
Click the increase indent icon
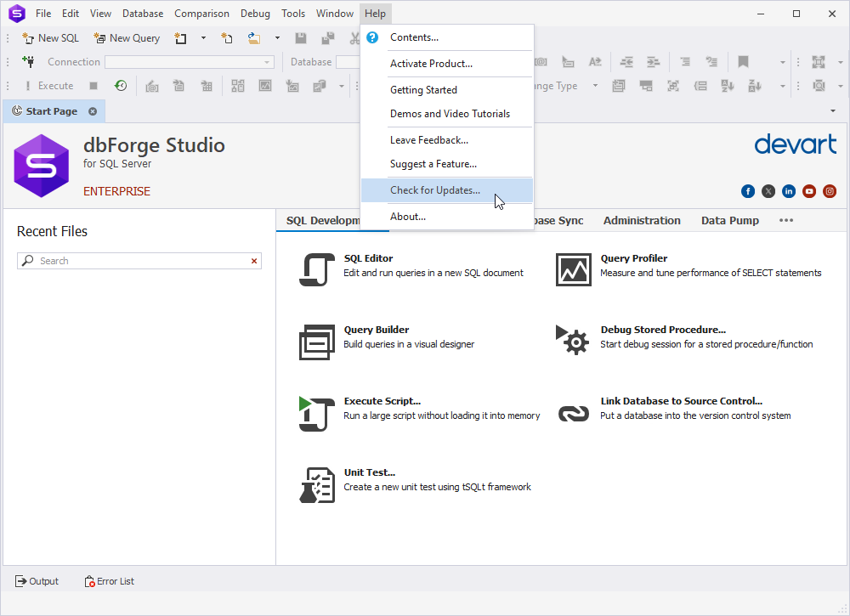click(653, 62)
